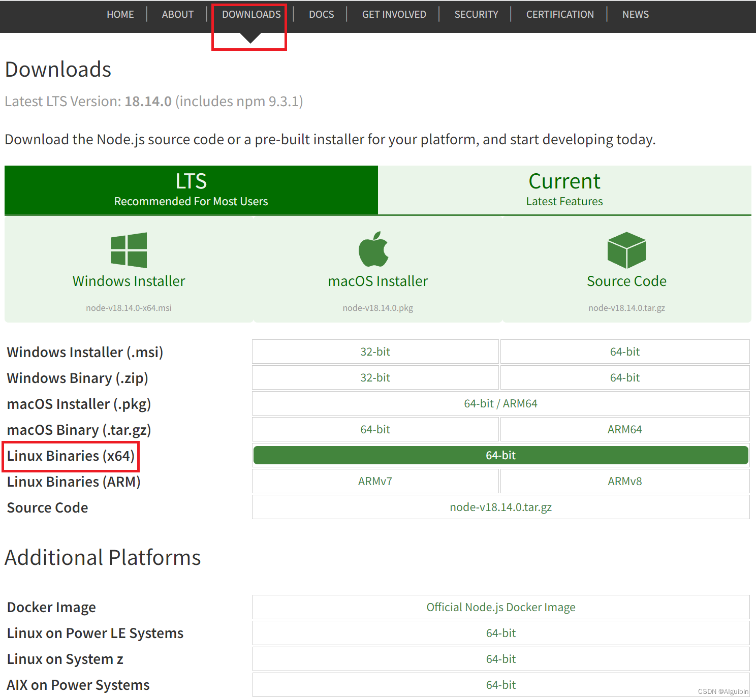Open the ABOUT nav item
This screenshot has width=756, height=700.
point(178,14)
